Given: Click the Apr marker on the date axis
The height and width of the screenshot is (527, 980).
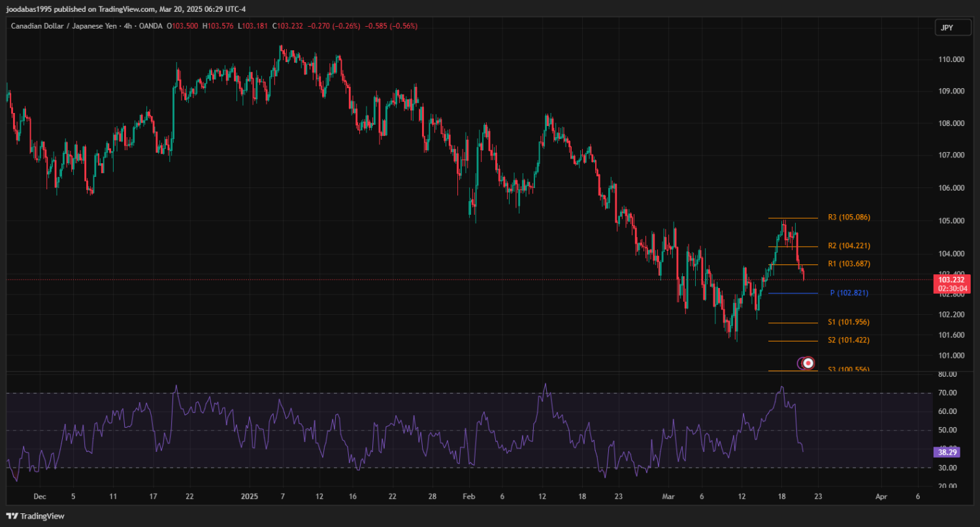Looking at the screenshot, I should coord(881,496).
